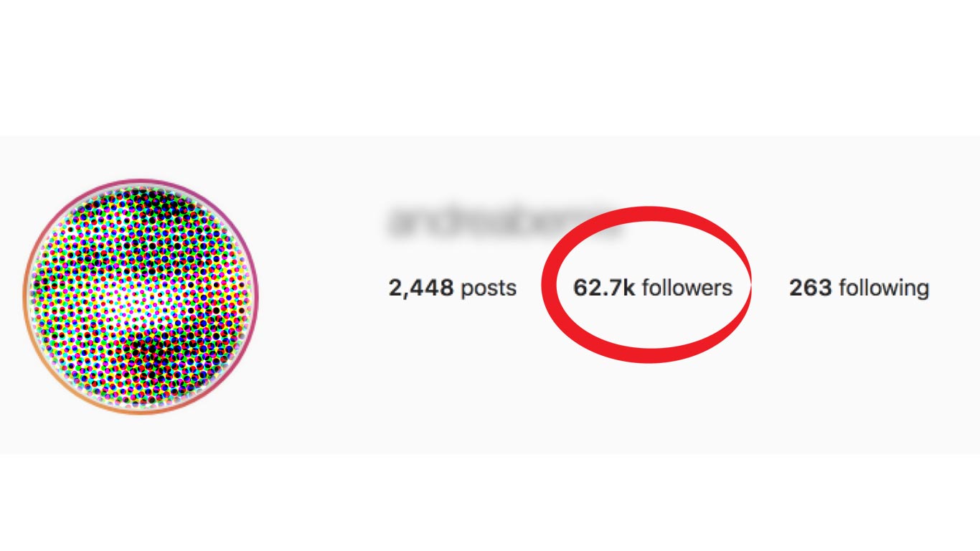Click the bold 62.7k figure
The image size is (980, 551).
[x=604, y=288]
